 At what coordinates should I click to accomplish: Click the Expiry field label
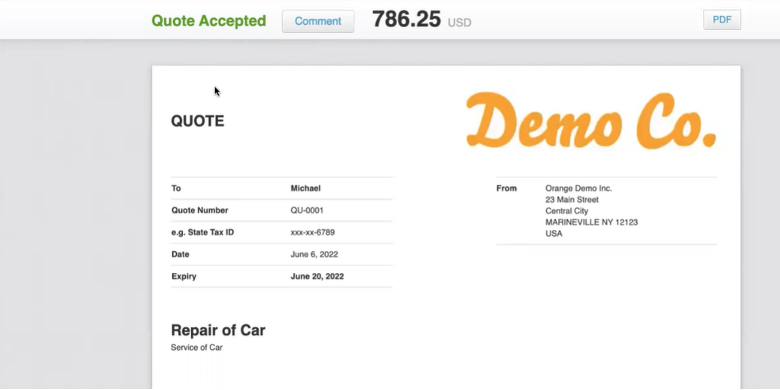[184, 276]
